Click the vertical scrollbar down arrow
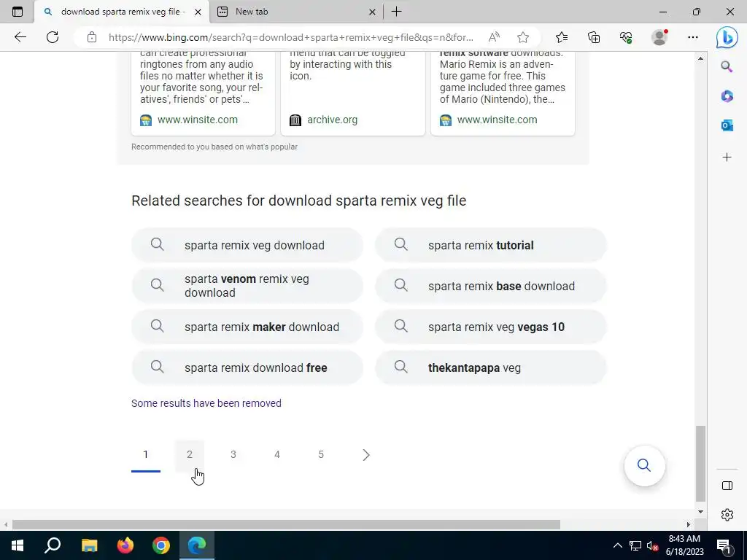The image size is (747, 560). pos(700,512)
